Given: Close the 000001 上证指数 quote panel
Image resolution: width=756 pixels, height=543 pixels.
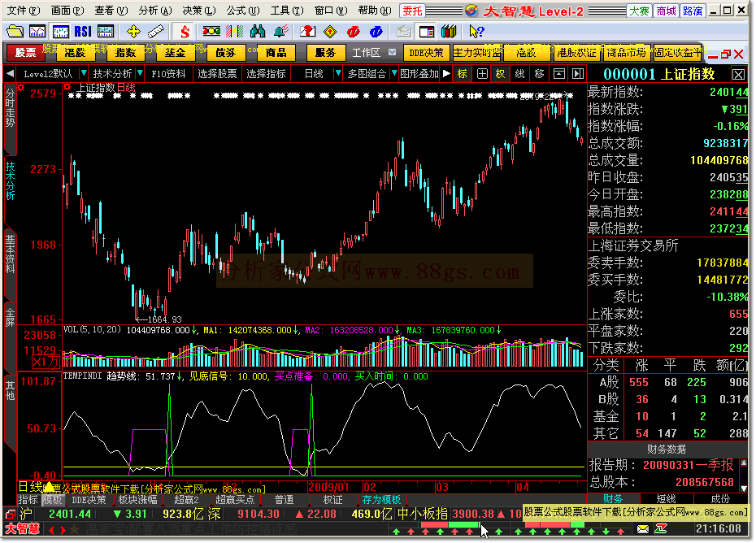Looking at the screenshot, I should pyautogui.click(x=739, y=74).
